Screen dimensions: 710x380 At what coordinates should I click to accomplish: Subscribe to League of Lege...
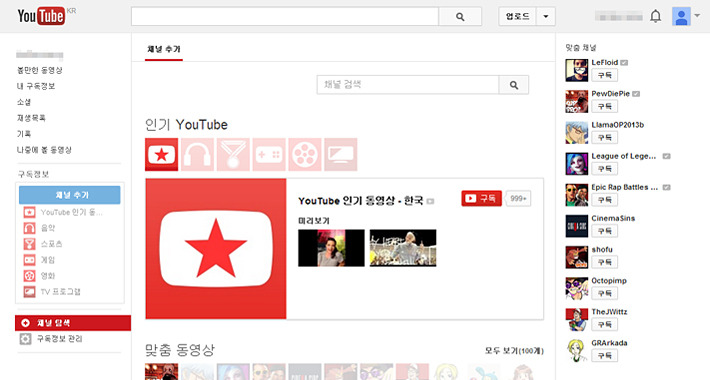click(604, 169)
